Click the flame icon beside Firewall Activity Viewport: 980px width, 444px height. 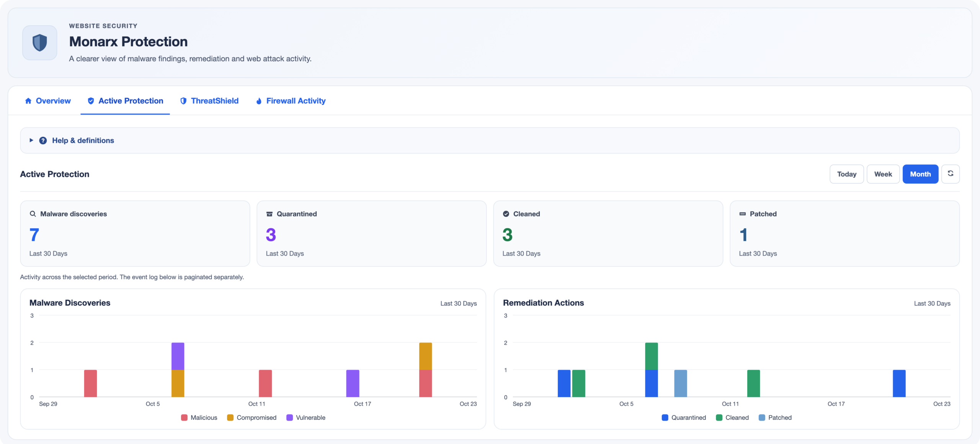click(259, 101)
